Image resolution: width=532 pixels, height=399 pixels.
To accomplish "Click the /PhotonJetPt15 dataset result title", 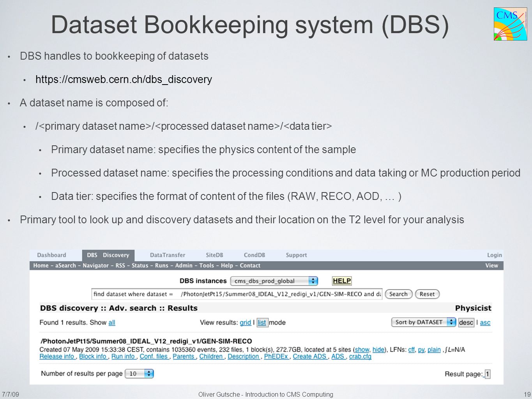I will pos(146,341).
